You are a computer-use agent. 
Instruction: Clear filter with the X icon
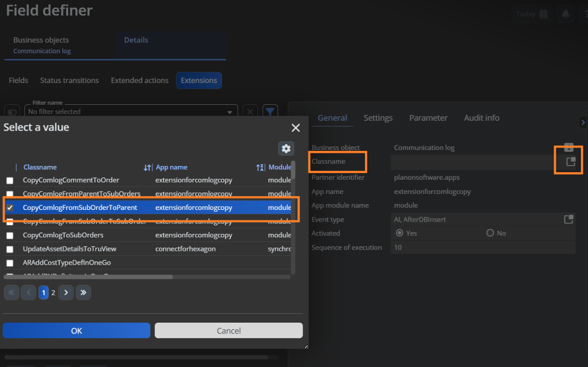tap(250, 112)
